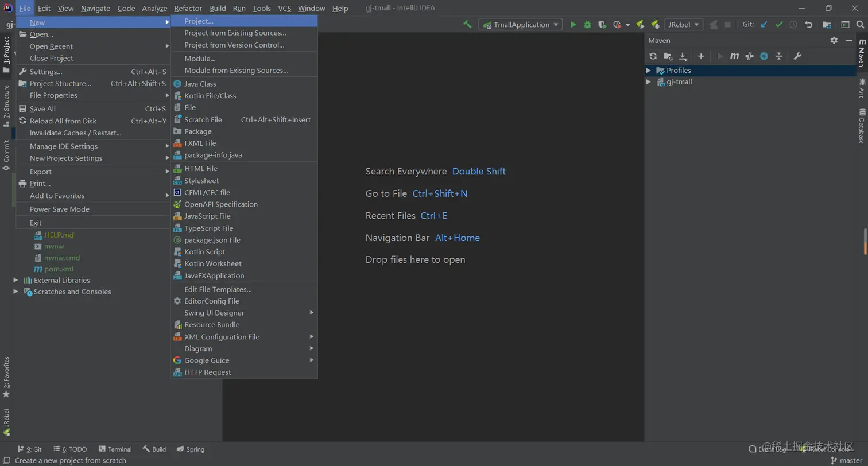Expand the Profiles node in Maven
Viewport: 868px width, 466px height.
649,71
